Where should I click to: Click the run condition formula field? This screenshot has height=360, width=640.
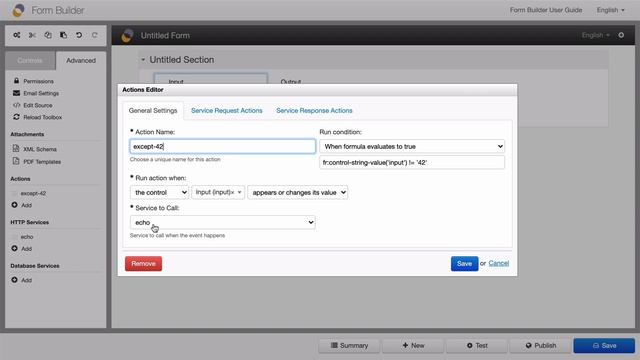point(412,162)
